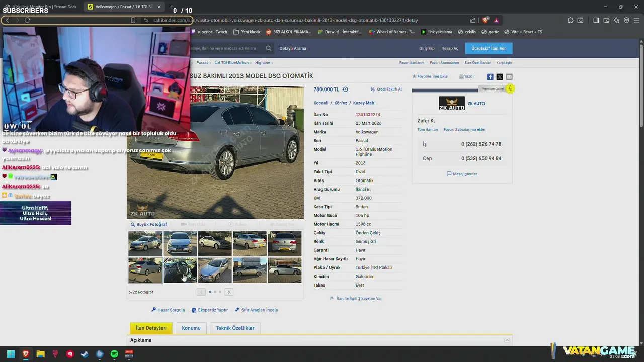Click the Brave Shields lion icon
This screenshot has width=644, height=362.
click(485, 20)
